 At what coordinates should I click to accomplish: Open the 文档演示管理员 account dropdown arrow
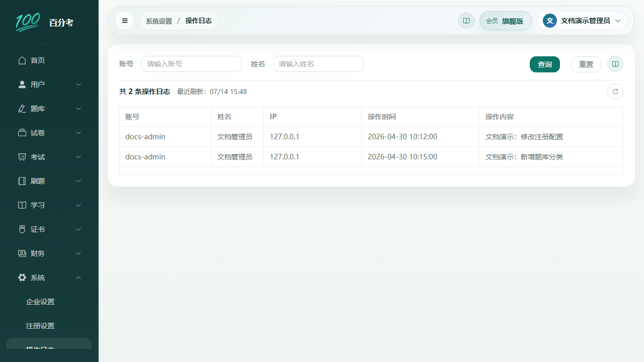point(618,21)
